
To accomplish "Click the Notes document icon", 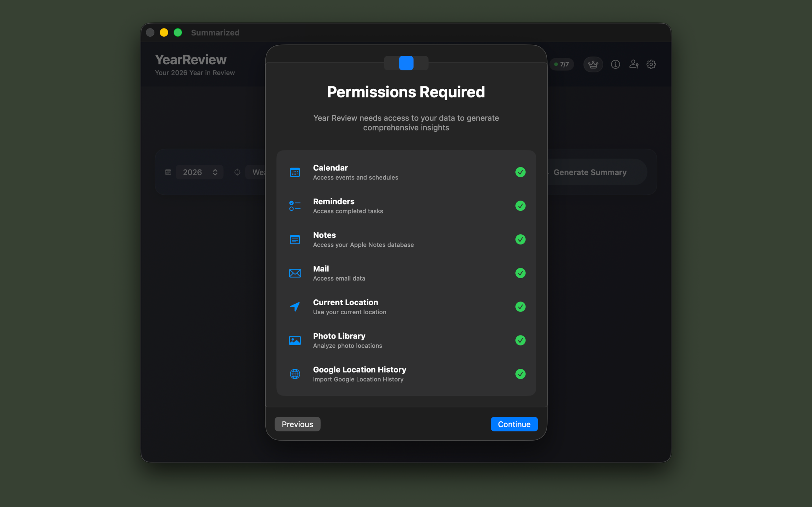I will (295, 239).
